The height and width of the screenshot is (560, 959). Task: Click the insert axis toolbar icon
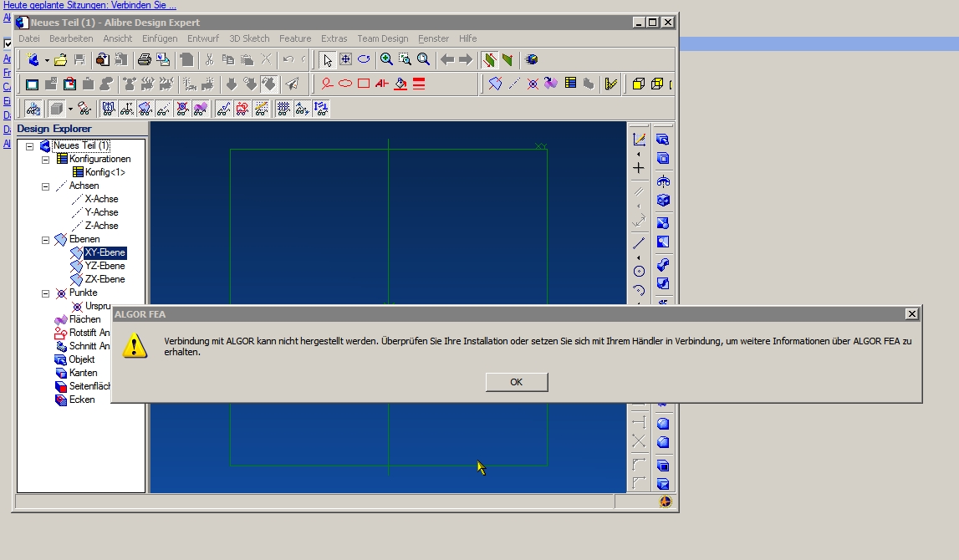point(514,84)
